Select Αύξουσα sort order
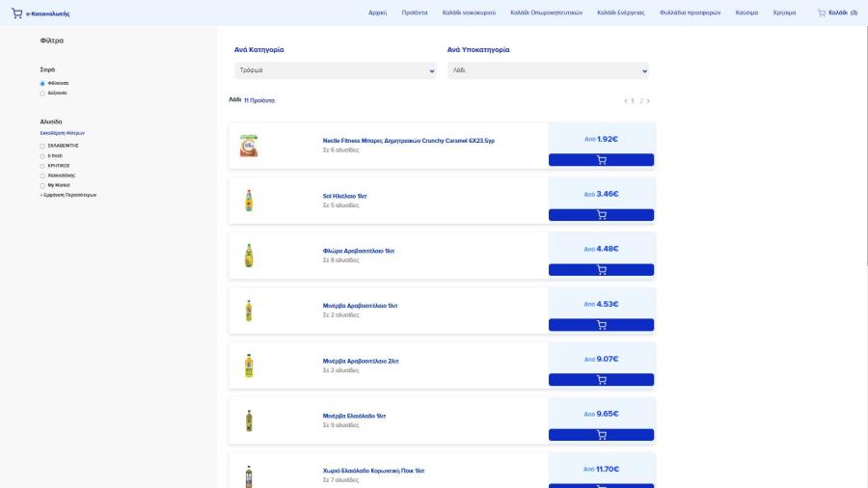 coord(42,94)
